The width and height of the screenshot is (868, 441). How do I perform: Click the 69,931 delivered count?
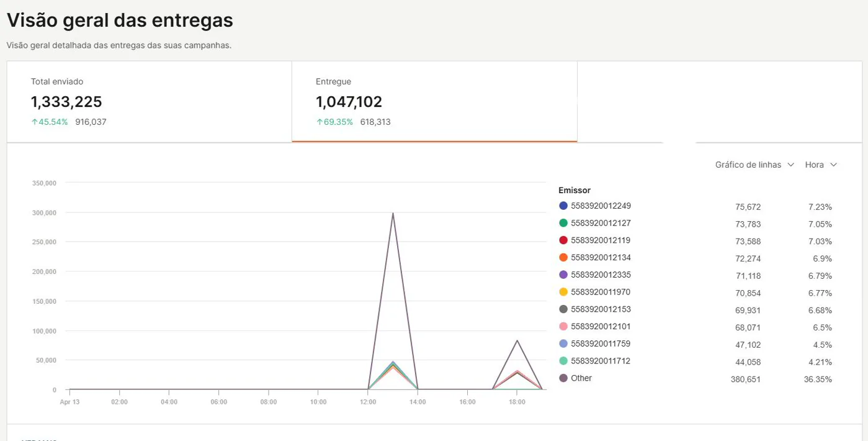click(748, 311)
